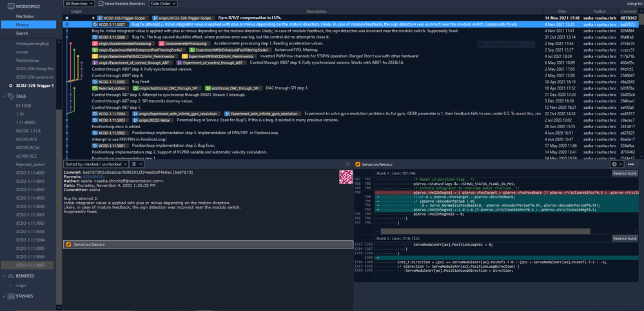Click the STASHES box icon
This screenshot has width=644, height=311.
(x=11, y=296)
